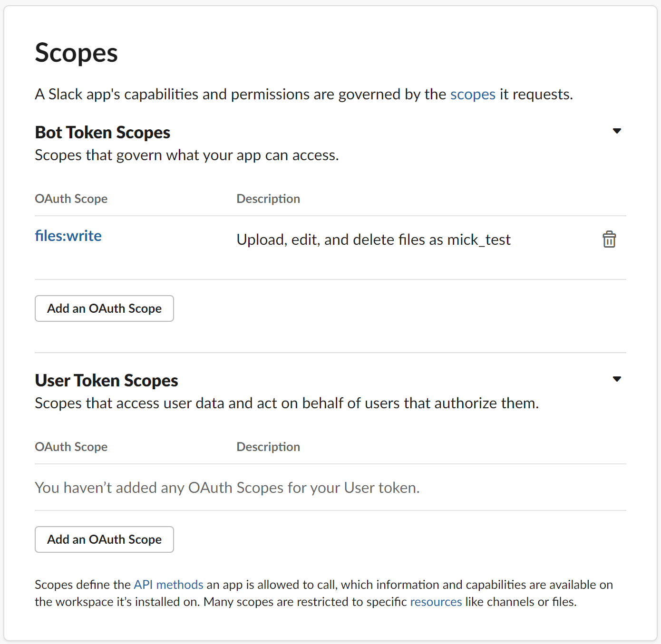Viewport: 661px width, 644px height.
Task: Open the files:write scope link
Action: [68, 236]
